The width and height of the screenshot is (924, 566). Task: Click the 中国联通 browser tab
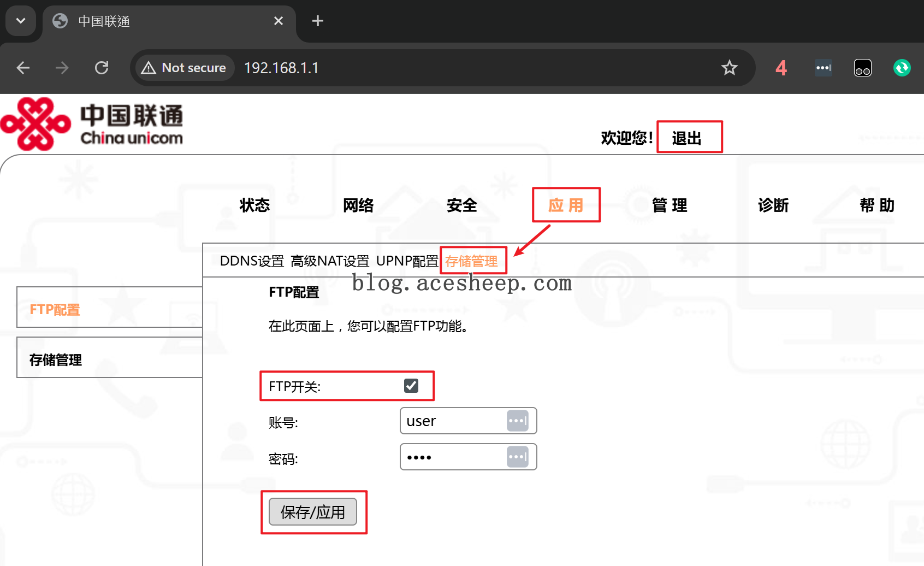click(169, 21)
